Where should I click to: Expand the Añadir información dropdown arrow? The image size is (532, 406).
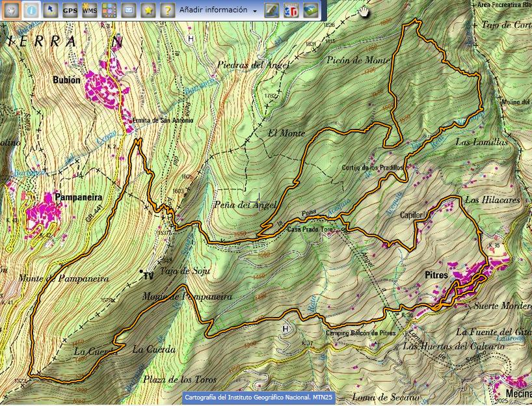tap(255, 11)
